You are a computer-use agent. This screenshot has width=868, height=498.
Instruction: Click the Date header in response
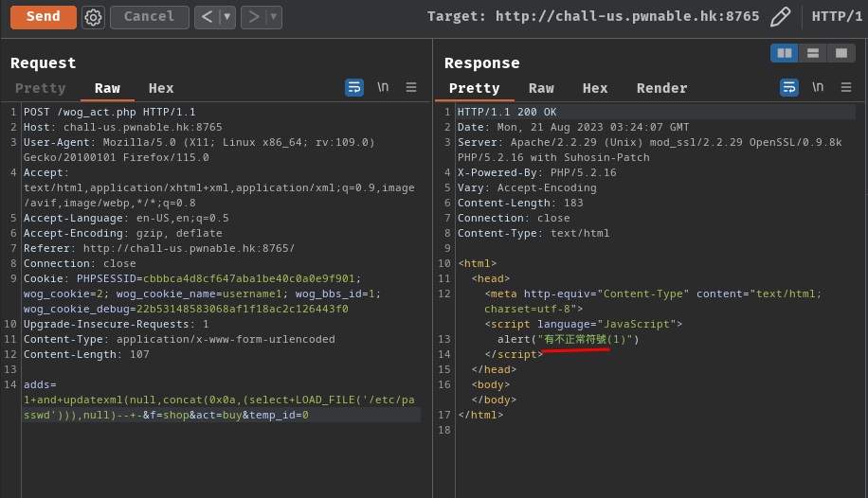(x=573, y=127)
